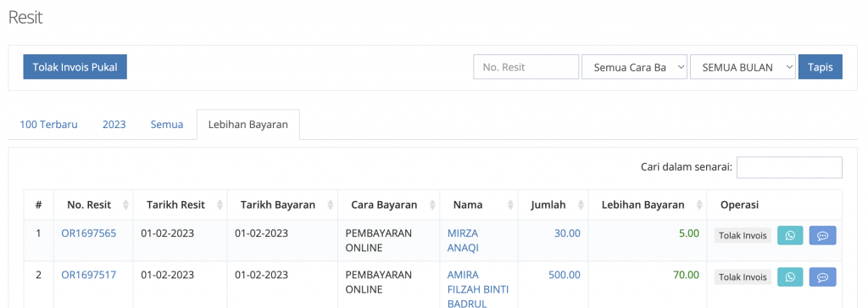The width and height of the screenshot is (868, 308).
Task: Switch to 100 Terbaru tab
Action: (48, 125)
